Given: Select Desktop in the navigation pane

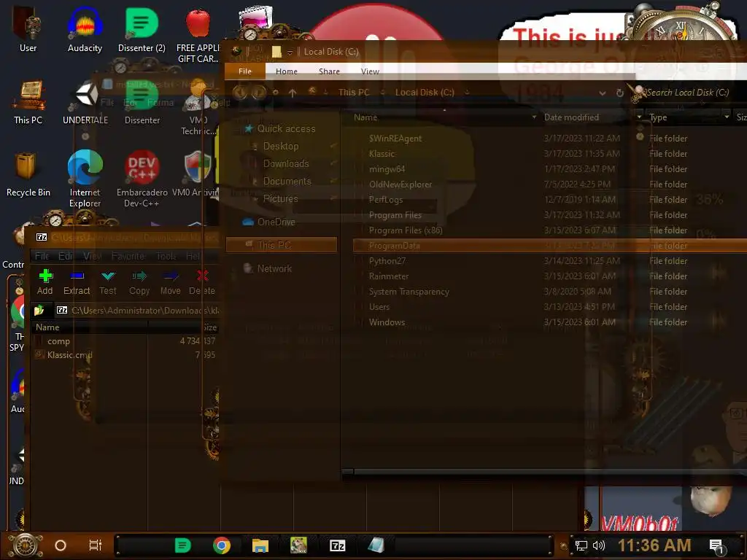Looking at the screenshot, I should (281, 146).
